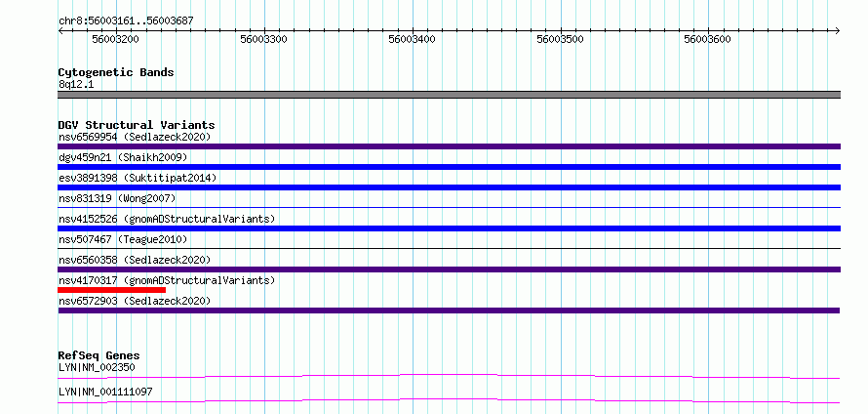Screen dimensions: 868x414
Task: Open variant nsv6560358 (Sedlazeck2020) label
Action: (x=135, y=260)
